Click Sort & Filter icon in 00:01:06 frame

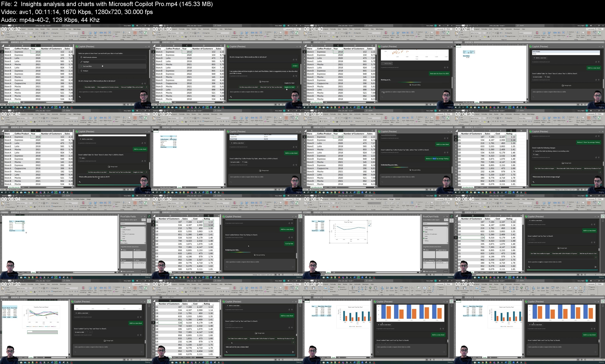276,33
